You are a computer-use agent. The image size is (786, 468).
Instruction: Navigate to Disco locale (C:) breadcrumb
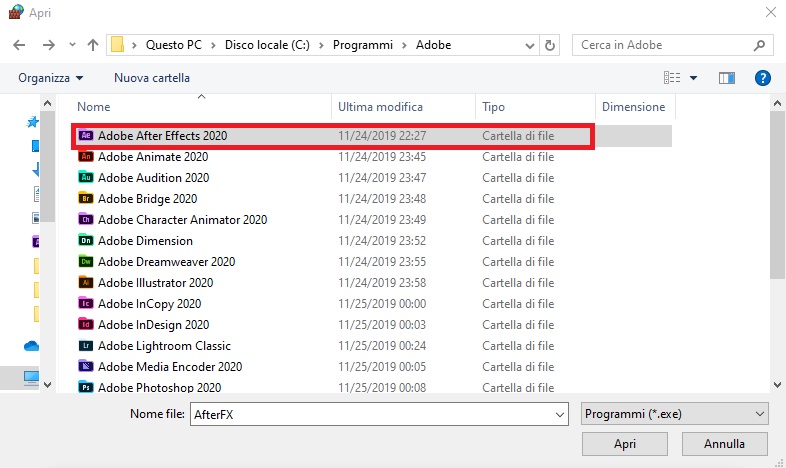click(x=267, y=45)
